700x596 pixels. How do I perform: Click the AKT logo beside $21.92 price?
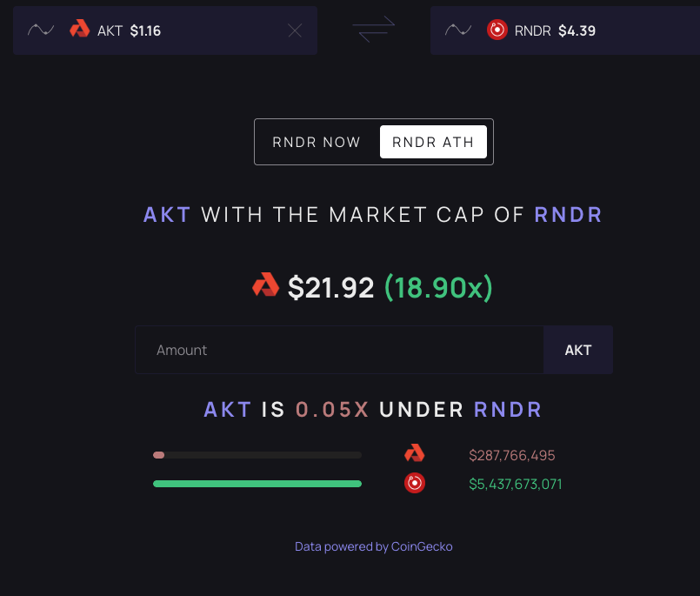click(265, 285)
